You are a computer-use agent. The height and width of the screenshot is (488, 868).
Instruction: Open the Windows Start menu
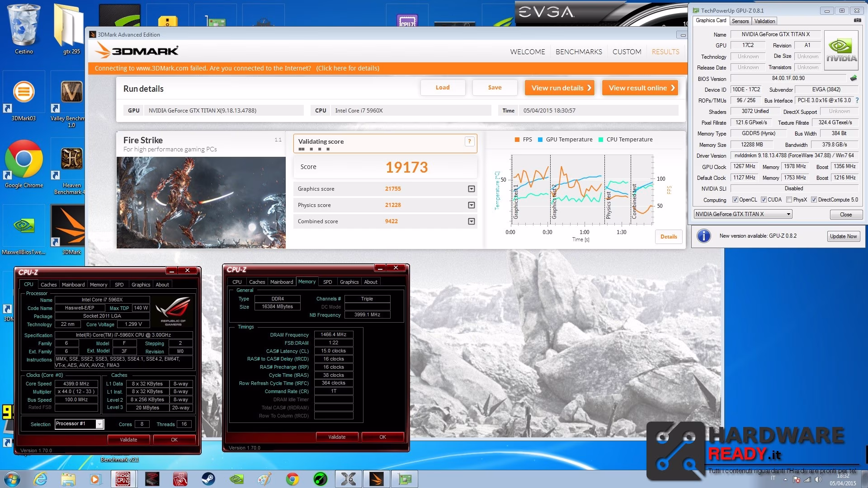[x=12, y=479]
